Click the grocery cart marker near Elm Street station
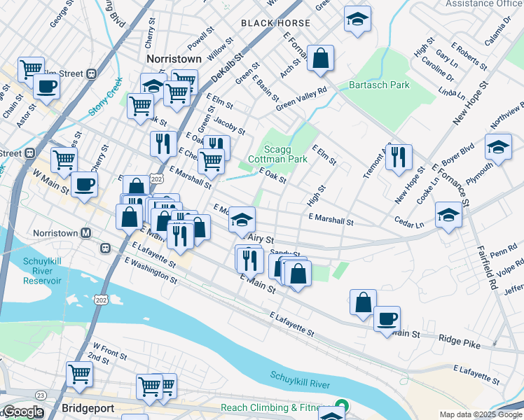Viewport: 524px width, 420px height. point(31,72)
